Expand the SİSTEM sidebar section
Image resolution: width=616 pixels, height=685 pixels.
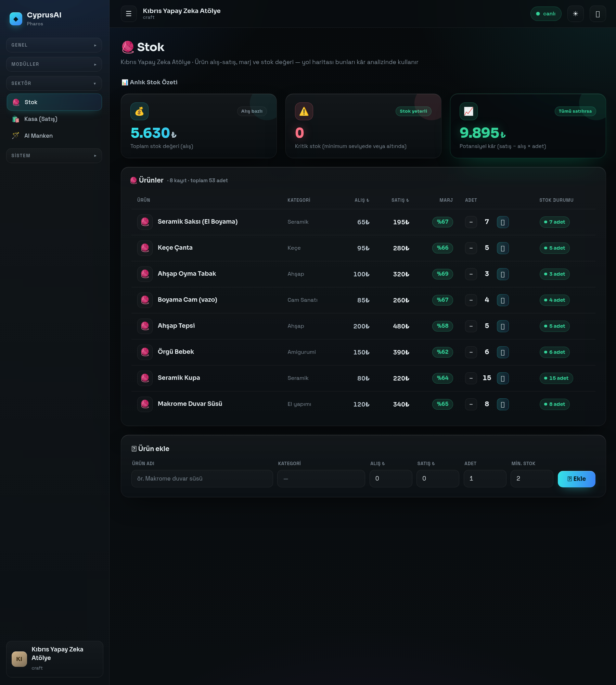click(x=54, y=155)
